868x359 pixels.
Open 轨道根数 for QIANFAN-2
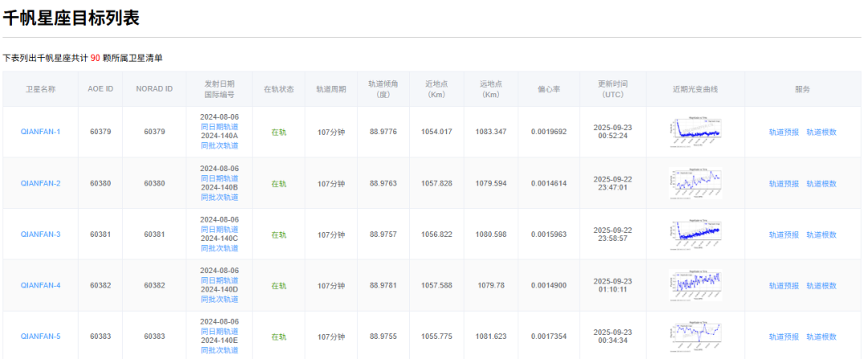[821, 184]
